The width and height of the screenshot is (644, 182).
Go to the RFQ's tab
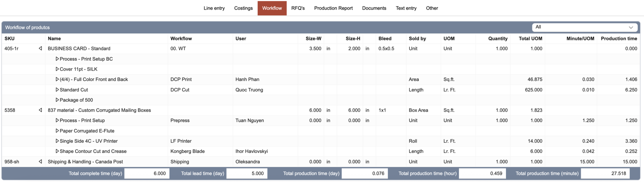pos(298,8)
